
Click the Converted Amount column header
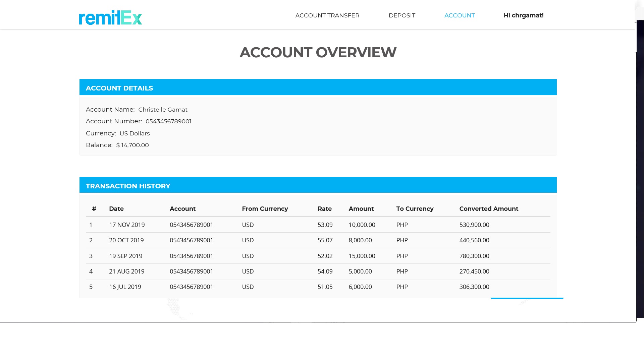point(488,209)
